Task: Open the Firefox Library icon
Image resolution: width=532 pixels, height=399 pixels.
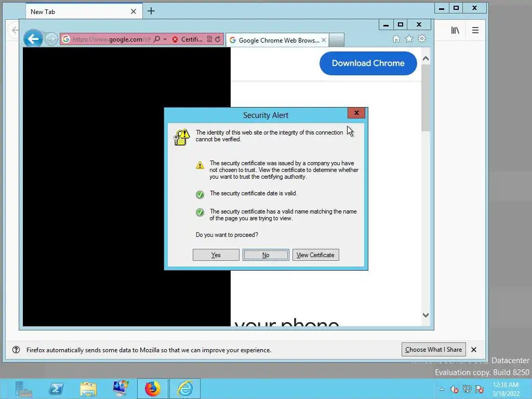Action: coord(455,30)
